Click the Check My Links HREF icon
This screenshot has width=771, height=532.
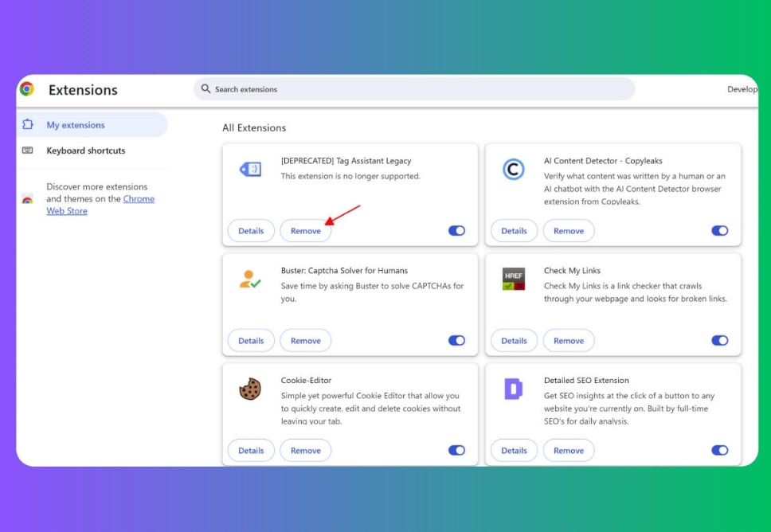click(x=514, y=279)
